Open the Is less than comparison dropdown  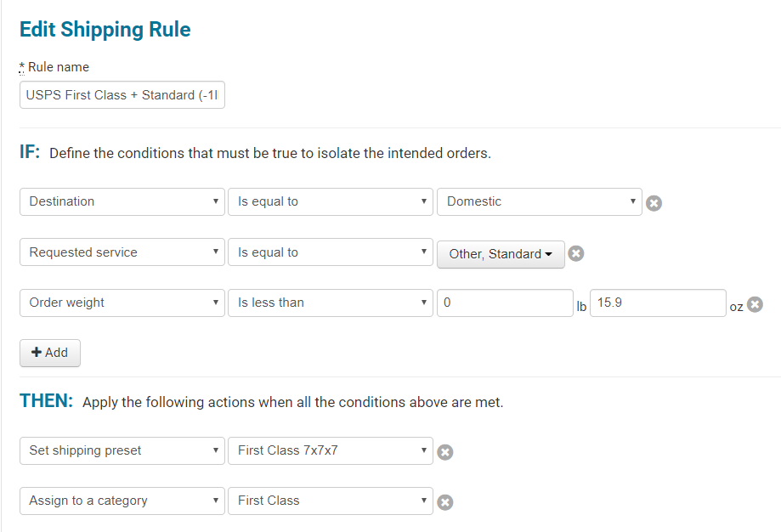(330, 303)
